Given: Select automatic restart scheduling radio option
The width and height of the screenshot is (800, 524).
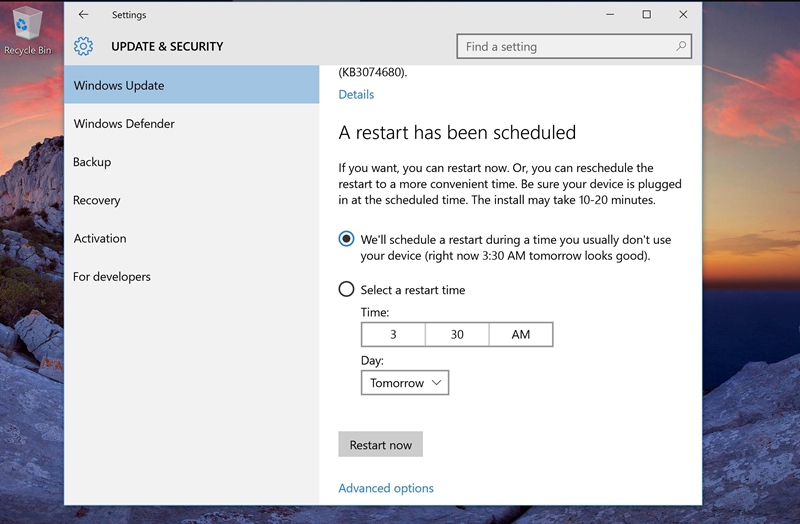Looking at the screenshot, I should point(346,239).
